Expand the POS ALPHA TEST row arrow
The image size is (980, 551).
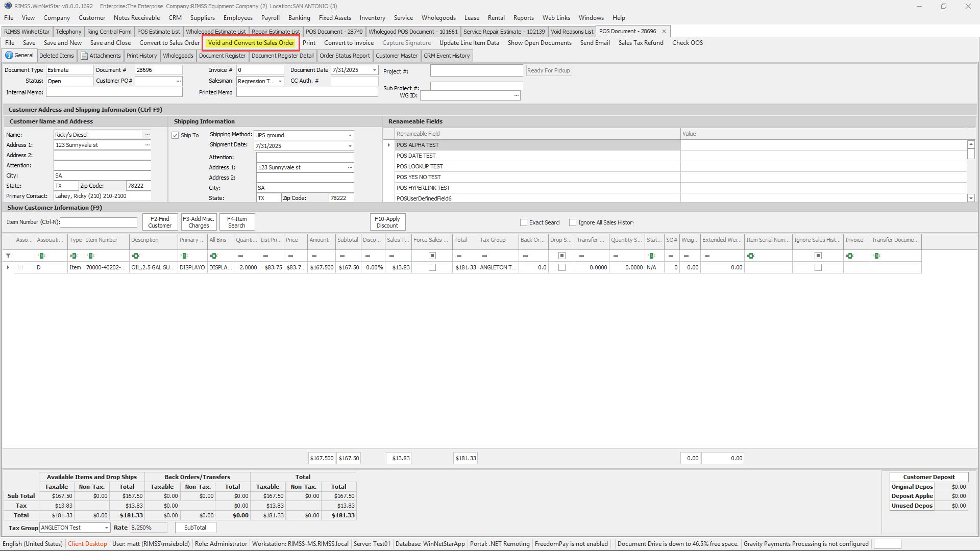point(388,145)
